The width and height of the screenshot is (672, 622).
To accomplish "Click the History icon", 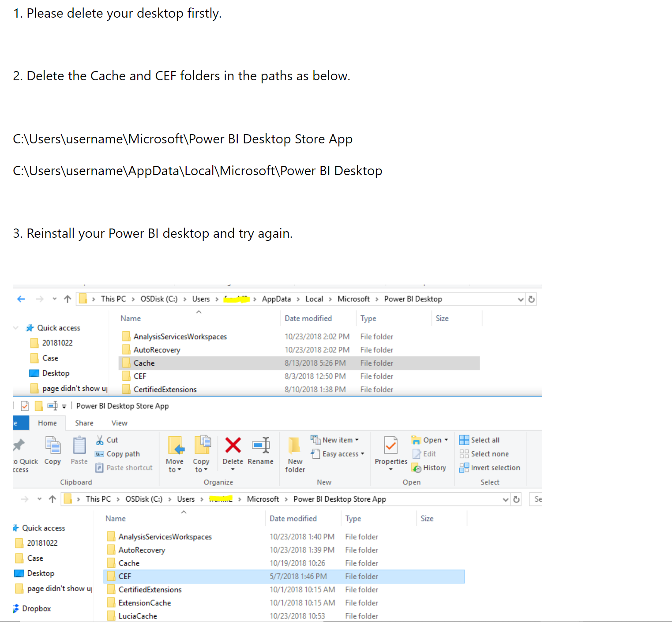I will [x=416, y=468].
